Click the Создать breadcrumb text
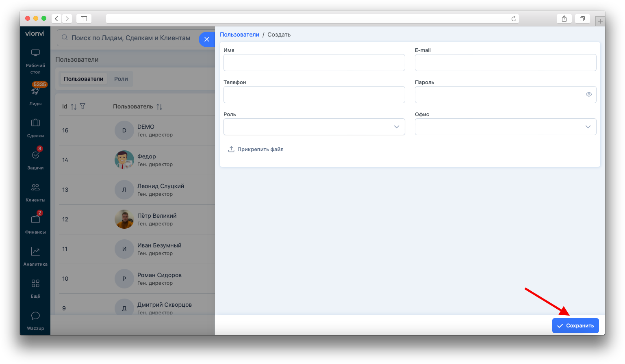 pyautogui.click(x=279, y=35)
